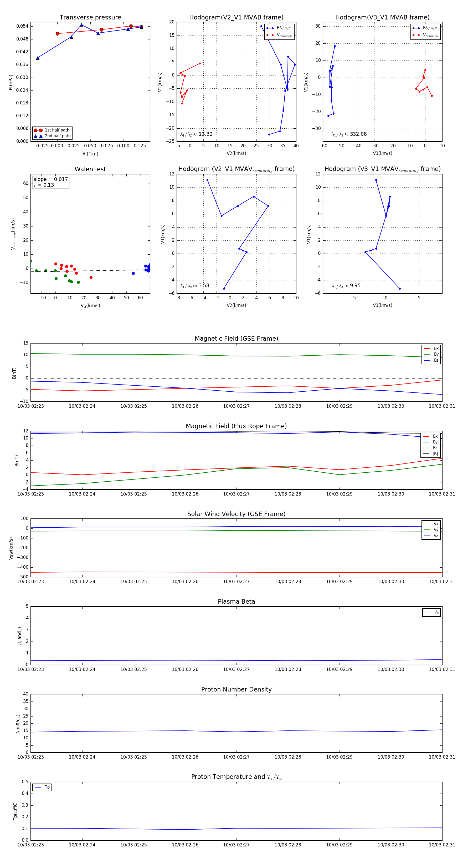The image size is (473, 868).
Task: Click the eigenvalue ratio text '332.08'
Action: pyautogui.click(x=358, y=134)
